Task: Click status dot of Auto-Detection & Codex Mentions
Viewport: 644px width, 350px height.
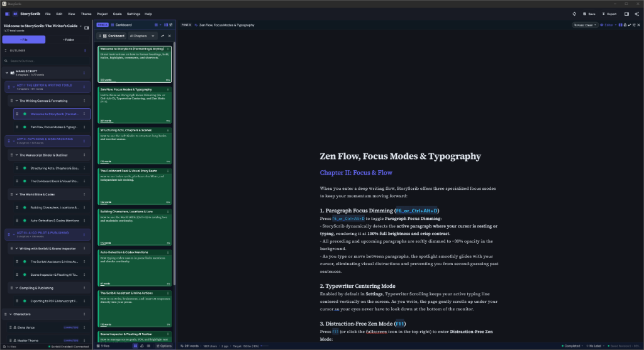Action: pos(25,221)
